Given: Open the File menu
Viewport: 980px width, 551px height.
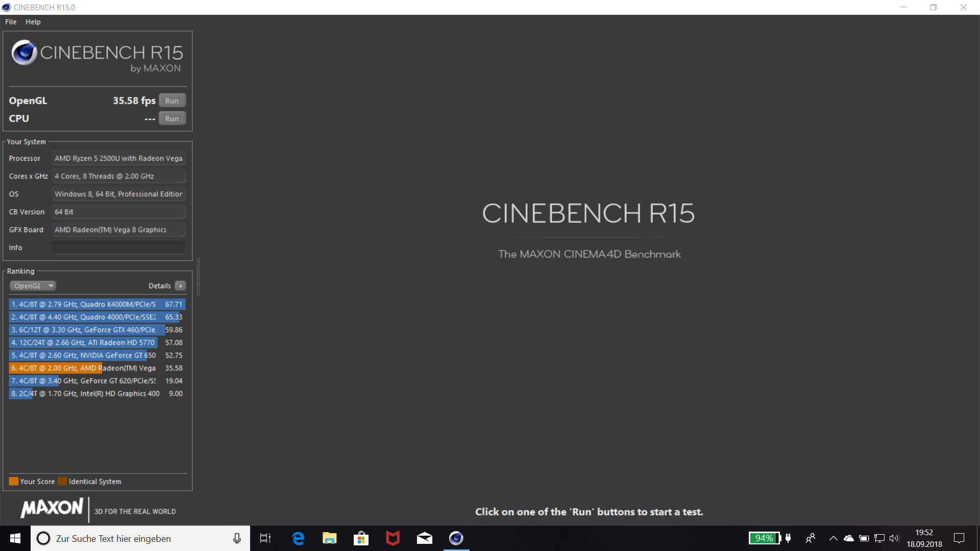Looking at the screenshot, I should click(11, 22).
